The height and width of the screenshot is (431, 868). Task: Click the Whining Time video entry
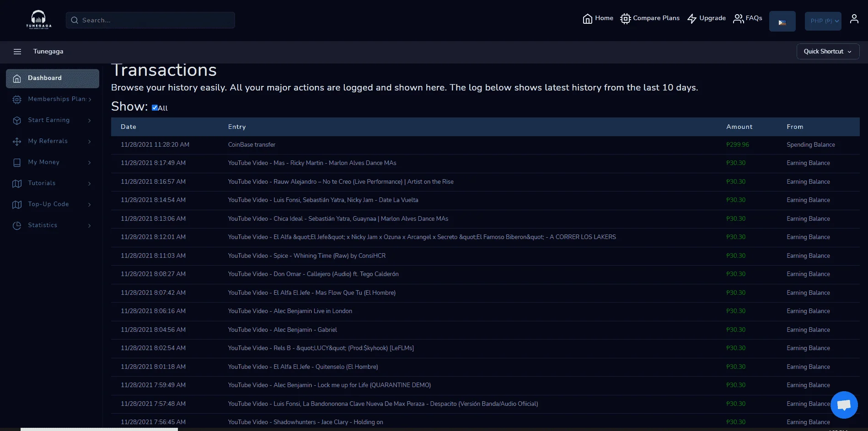tap(307, 256)
